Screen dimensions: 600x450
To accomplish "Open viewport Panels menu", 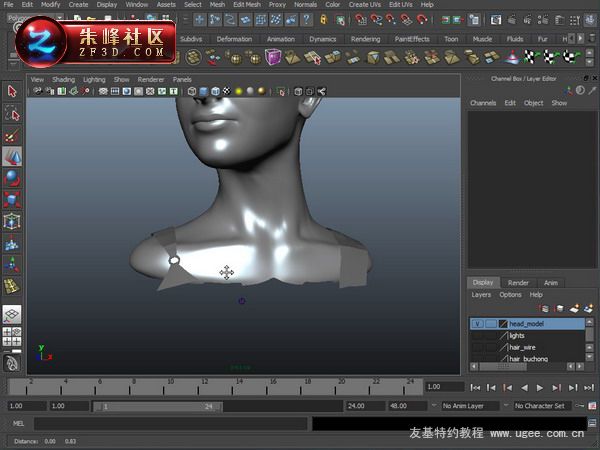I will 182,80.
